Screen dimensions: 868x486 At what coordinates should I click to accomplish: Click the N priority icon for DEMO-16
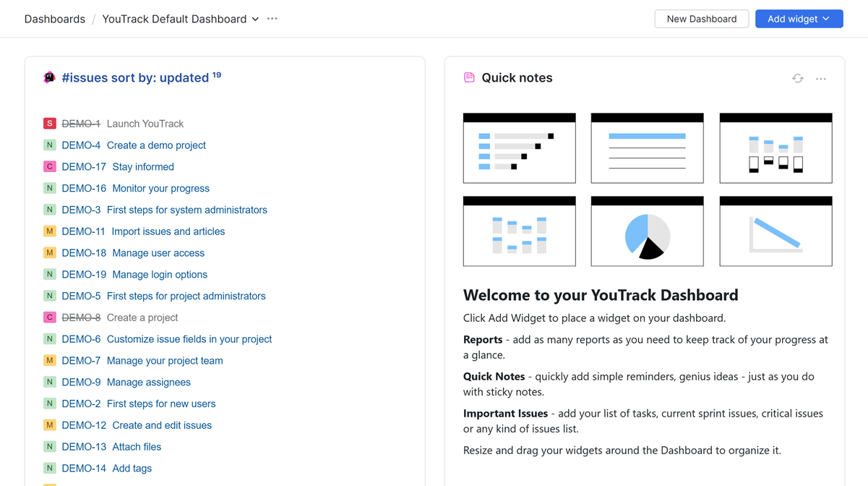(x=49, y=188)
